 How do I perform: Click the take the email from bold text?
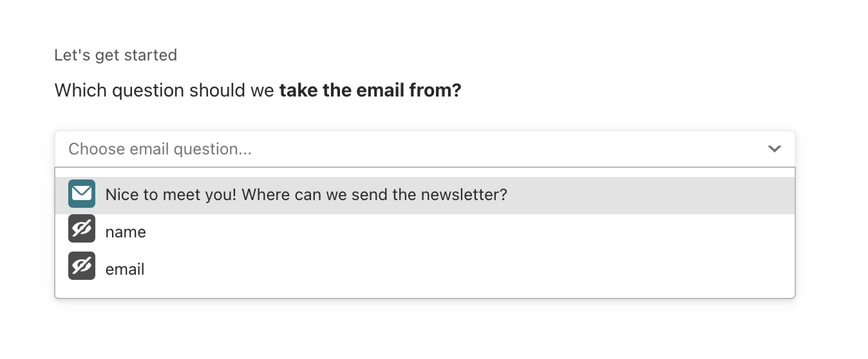[x=370, y=90]
